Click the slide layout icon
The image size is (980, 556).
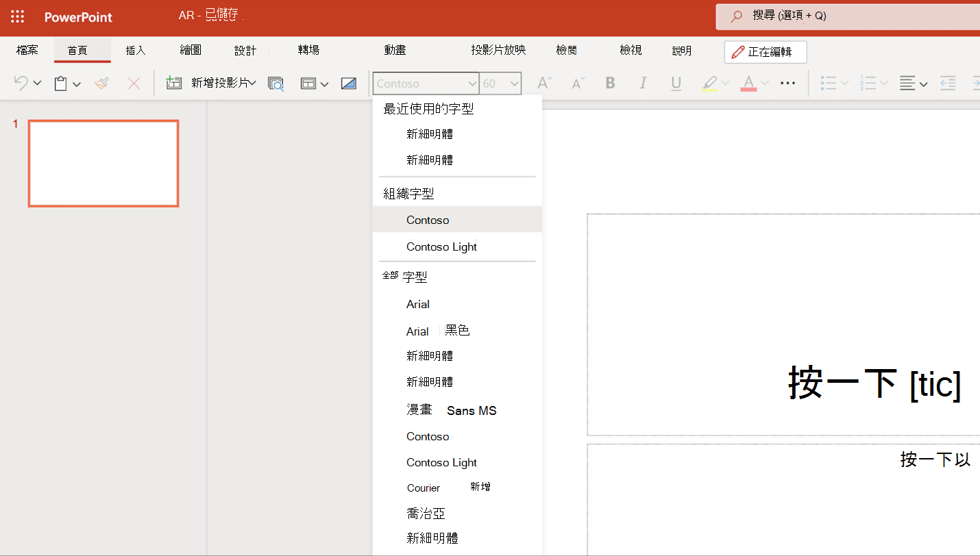point(308,84)
